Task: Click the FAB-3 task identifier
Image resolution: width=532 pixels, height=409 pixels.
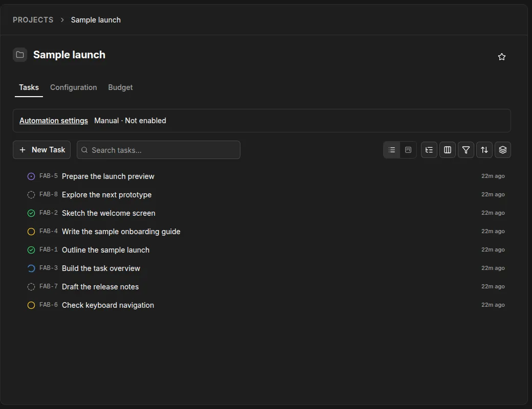Action: tap(49, 268)
